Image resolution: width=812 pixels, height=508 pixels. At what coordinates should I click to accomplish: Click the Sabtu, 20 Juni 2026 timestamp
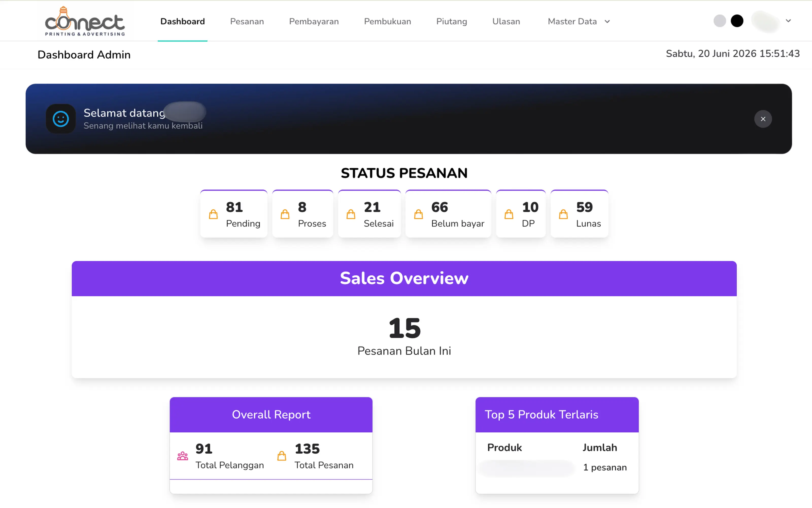tap(733, 54)
